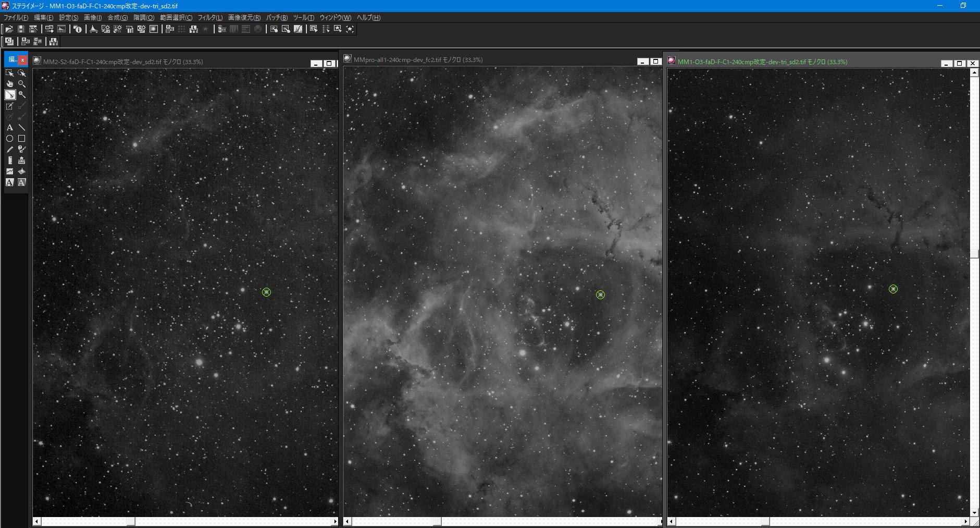Screen dimensions: 980x528
Task: Click the L channel icon in top toolbar
Action: tap(193, 29)
